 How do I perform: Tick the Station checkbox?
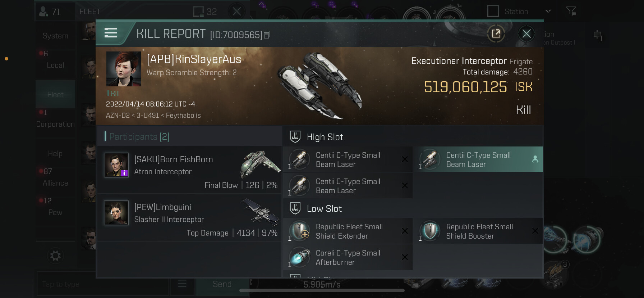point(493,11)
